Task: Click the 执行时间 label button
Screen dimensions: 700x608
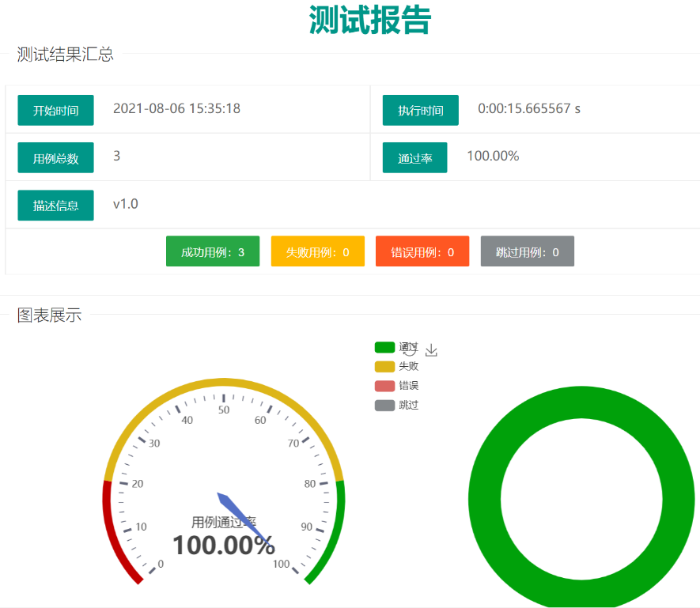Action: pos(420,110)
